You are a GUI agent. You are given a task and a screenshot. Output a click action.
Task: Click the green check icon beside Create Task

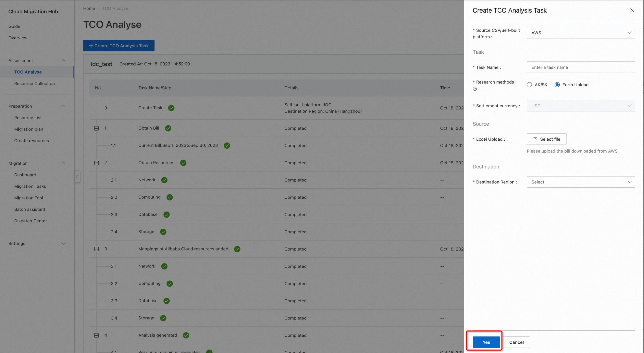[x=171, y=108]
